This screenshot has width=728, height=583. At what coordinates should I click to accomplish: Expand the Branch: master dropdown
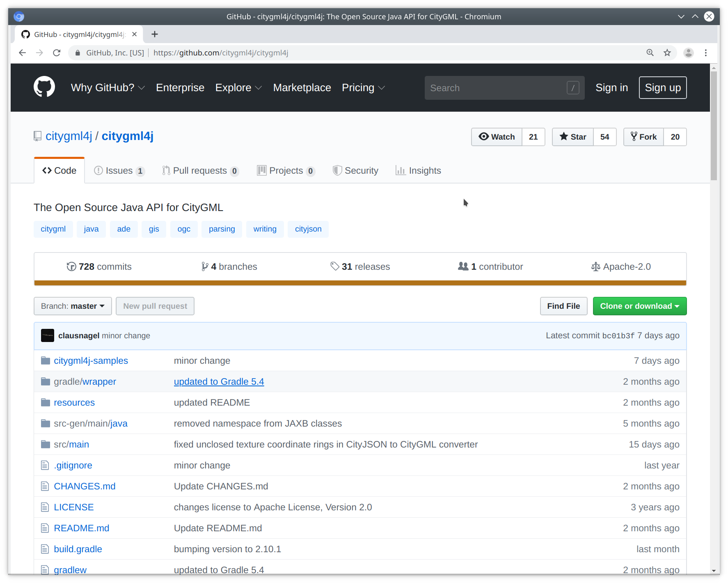(73, 306)
